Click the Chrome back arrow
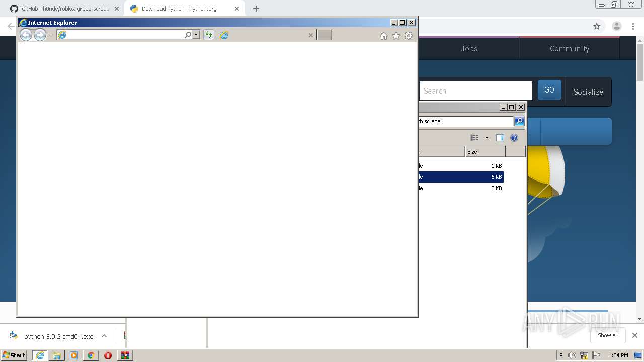Screen dimensions: 644x362 [x=11, y=26]
